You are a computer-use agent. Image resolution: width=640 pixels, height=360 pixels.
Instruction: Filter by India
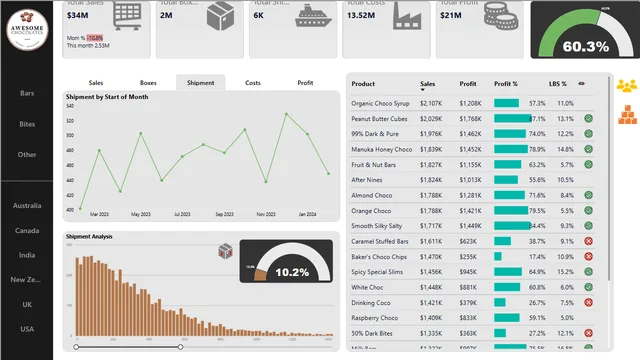pyautogui.click(x=27, y=255)
